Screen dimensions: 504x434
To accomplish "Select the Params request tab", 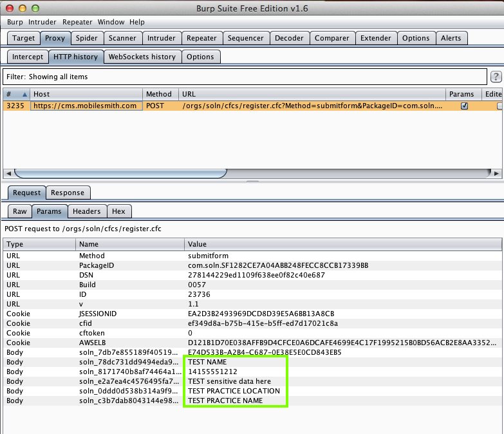I will pos(49,211).
